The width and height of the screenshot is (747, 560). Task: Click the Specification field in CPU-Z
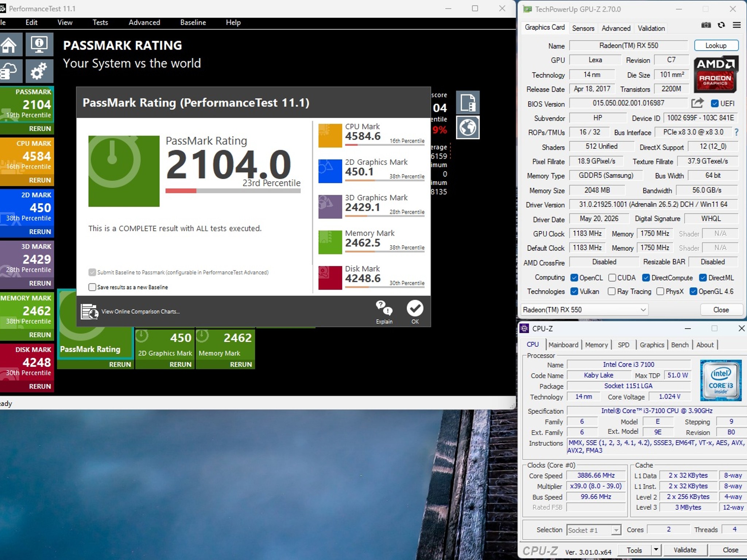[x=657, y=411]
